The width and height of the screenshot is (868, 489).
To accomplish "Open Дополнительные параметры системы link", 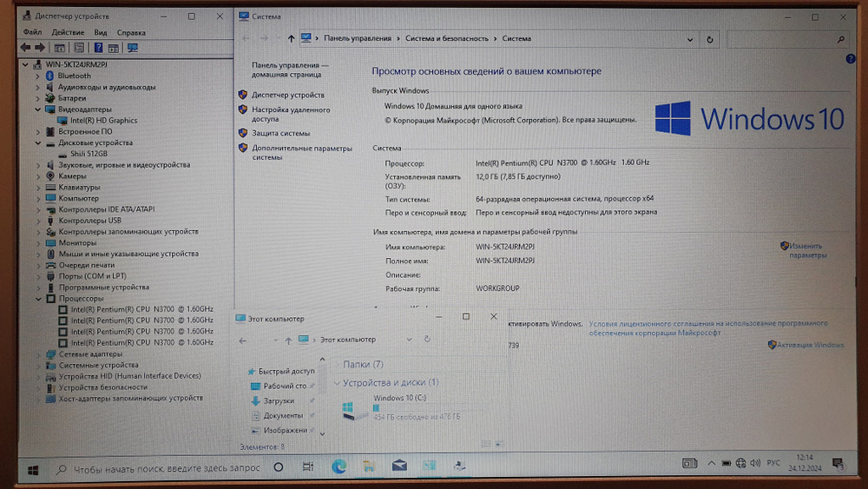I will (x=302, y=152).
